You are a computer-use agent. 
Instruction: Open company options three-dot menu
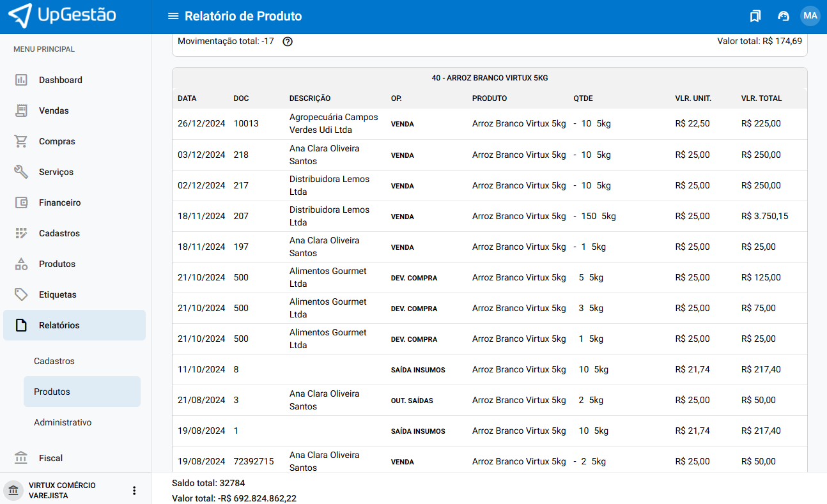[134, 491]
